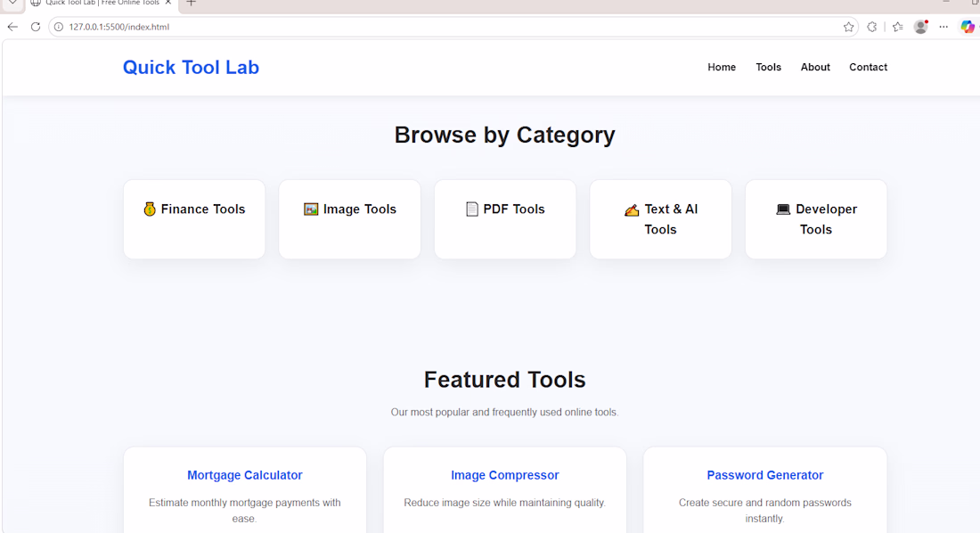Bookmark page with the star icon
Viewport: 980px width, 533px height.
848,27
